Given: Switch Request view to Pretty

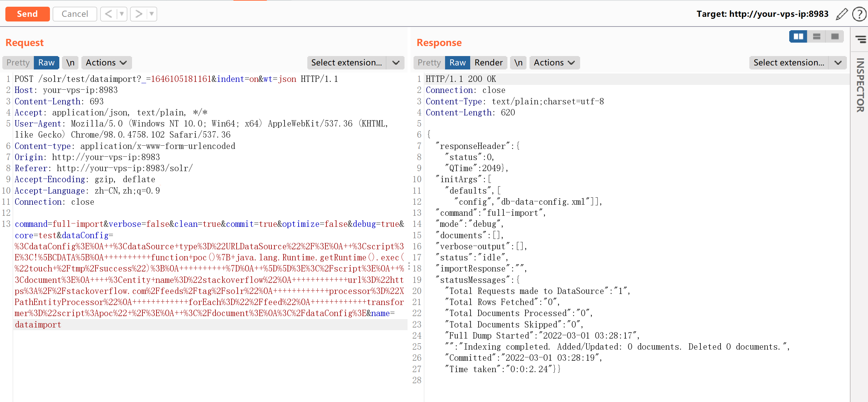Looking at the screenshot, I should point(18,63).
